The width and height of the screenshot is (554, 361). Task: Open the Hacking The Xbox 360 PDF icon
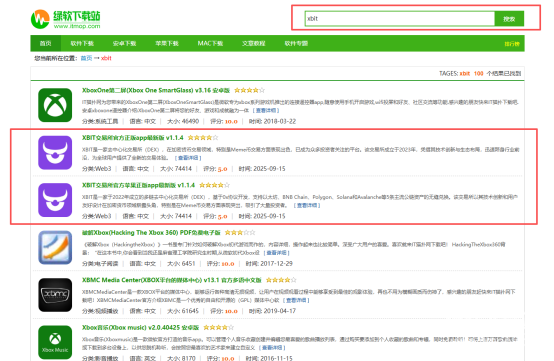[x=55, y=248]
